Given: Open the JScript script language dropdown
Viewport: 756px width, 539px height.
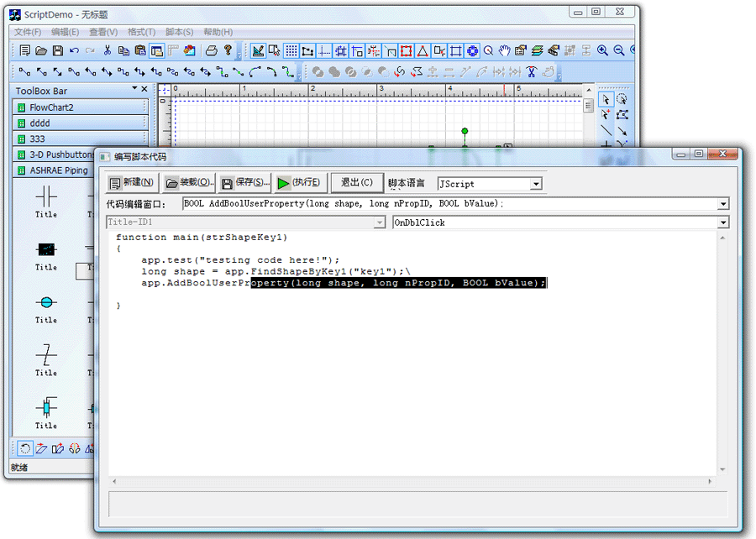Looking at the screenshot, I should click(x=536, y=184).
